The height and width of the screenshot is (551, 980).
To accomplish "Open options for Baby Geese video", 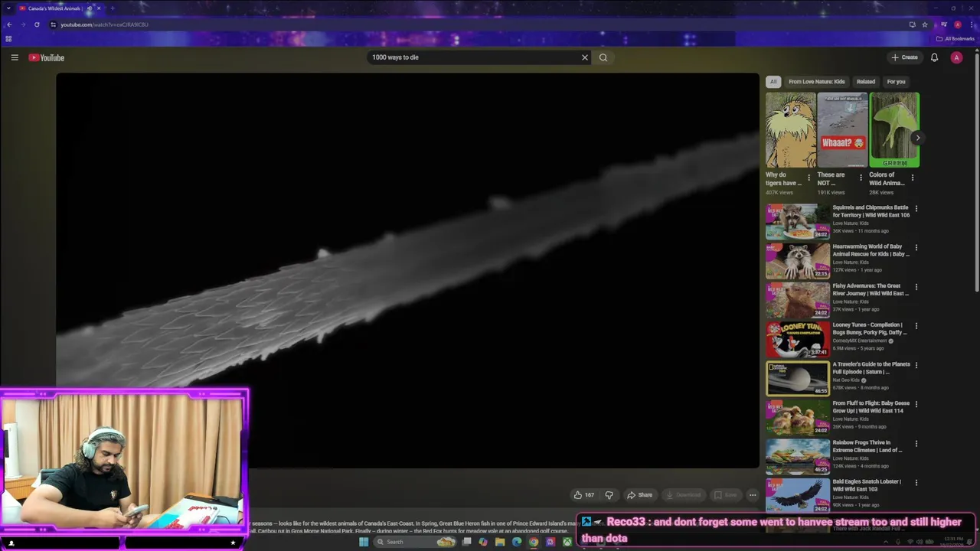I will pos(916,404).
